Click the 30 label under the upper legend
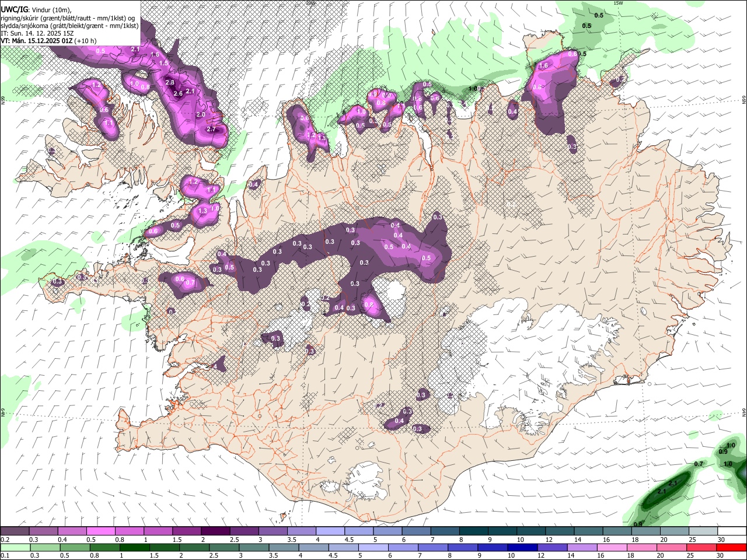Screen dimensions: 747x560 click(721, 540)
